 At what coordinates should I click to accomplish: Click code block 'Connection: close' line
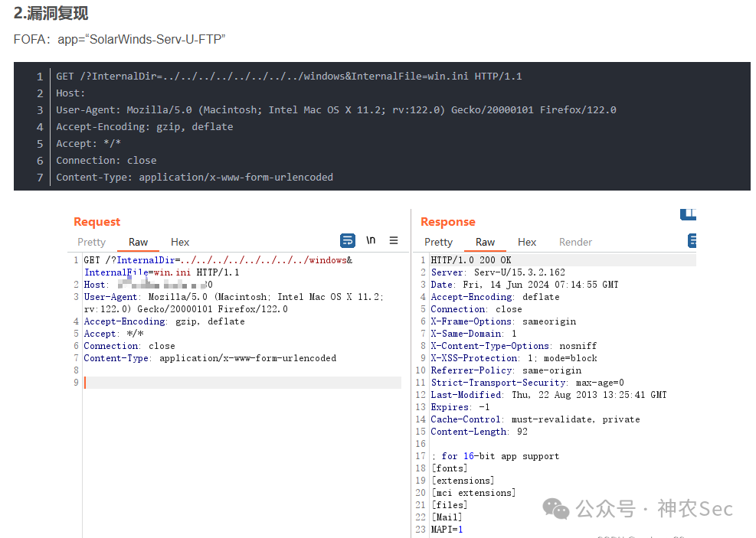pyautogui.click(x=106, y=161)
